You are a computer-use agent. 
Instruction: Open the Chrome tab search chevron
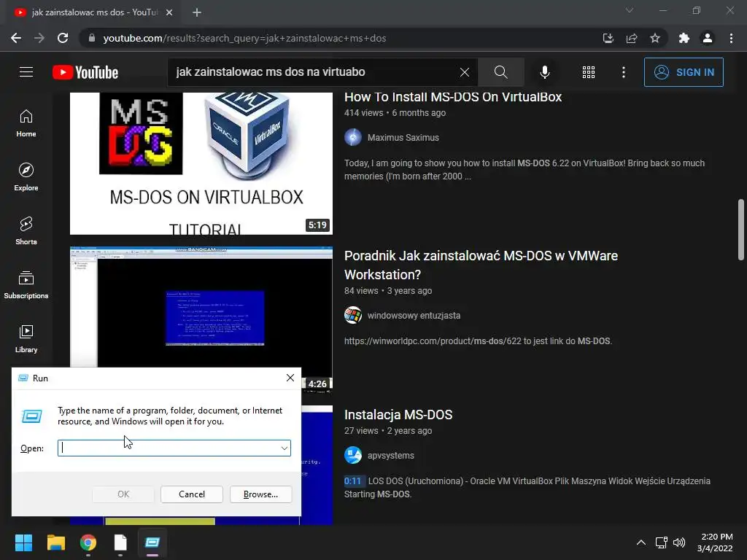[630, 10]
